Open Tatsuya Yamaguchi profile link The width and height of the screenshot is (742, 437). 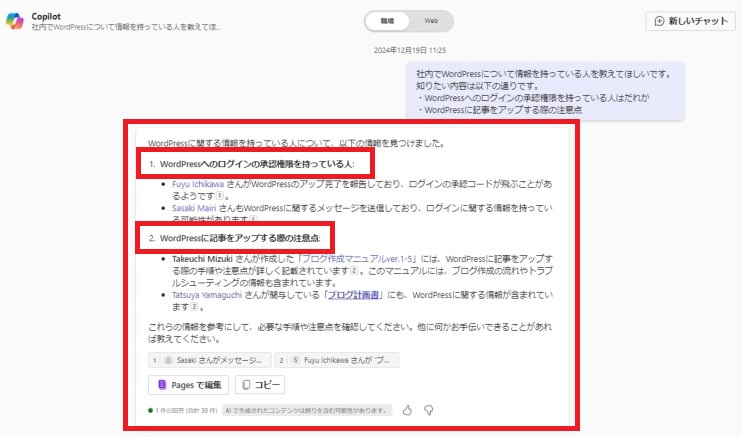pos(207,294)
